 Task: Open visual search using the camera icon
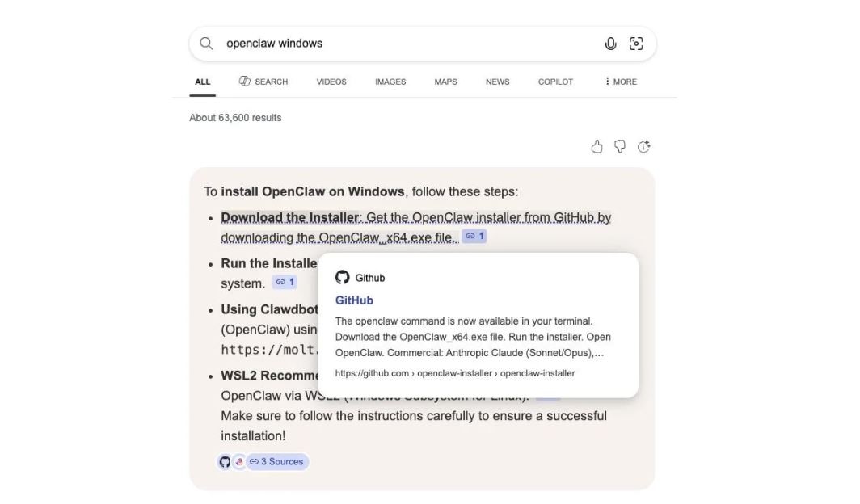pyautogui.click(x=636, y=43)
